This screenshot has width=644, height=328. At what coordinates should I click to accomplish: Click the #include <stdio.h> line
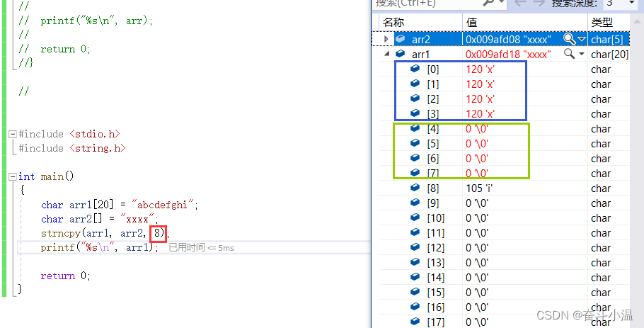69,134
